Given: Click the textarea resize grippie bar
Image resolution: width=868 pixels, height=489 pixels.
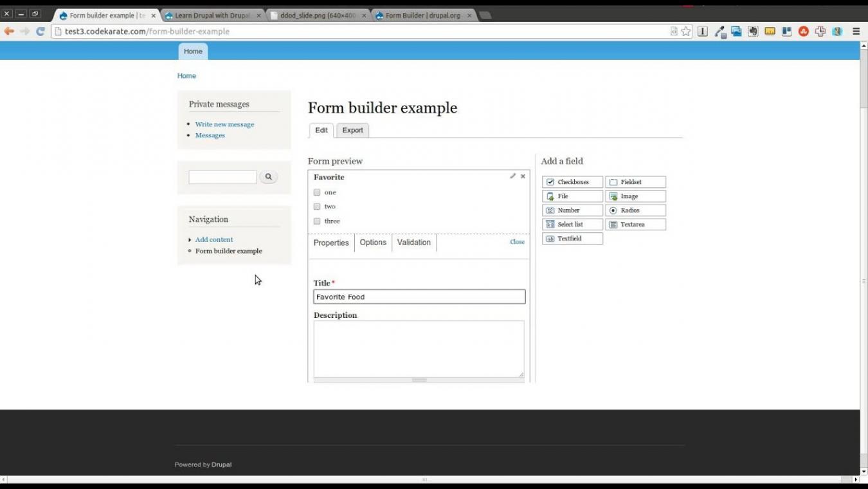Looking at the screenshot, I should click(x=419, y=380).
